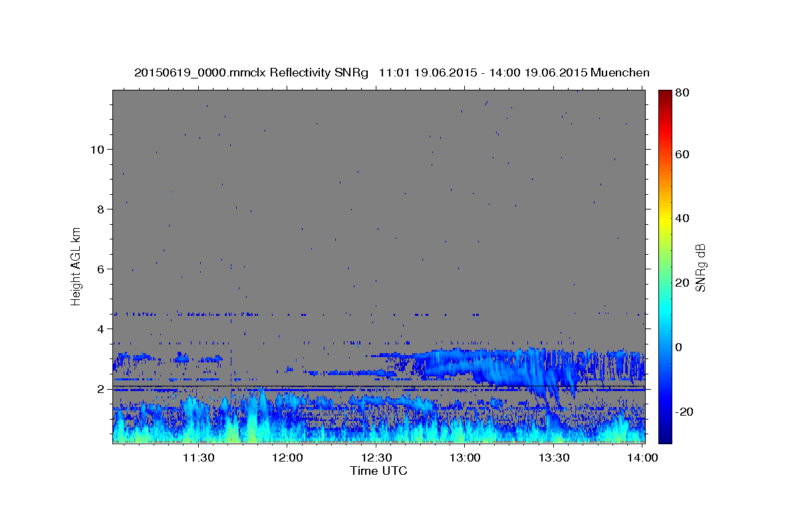Click the height tick label 4

[x=101, y=329]
